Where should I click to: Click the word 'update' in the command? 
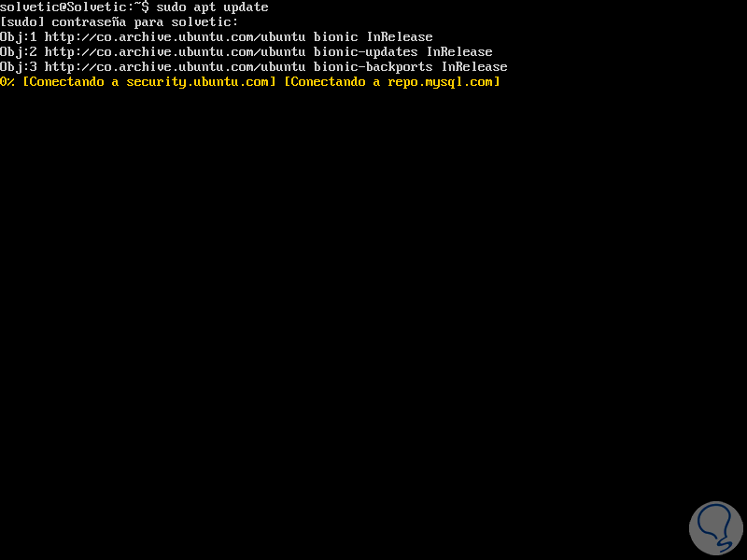(x=246, y=7)
